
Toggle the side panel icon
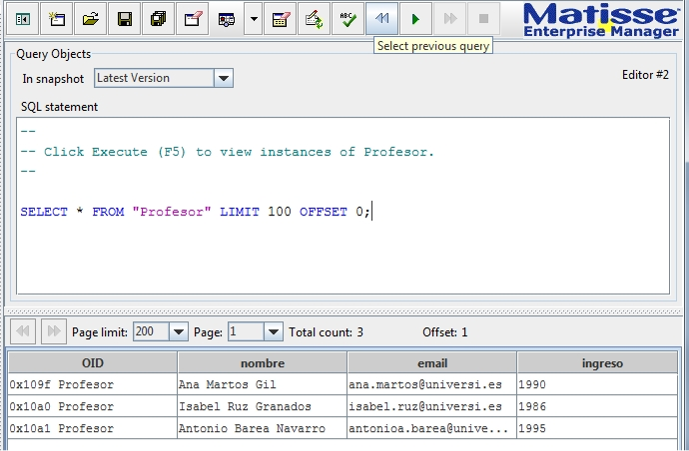click(x=23, y=19)
